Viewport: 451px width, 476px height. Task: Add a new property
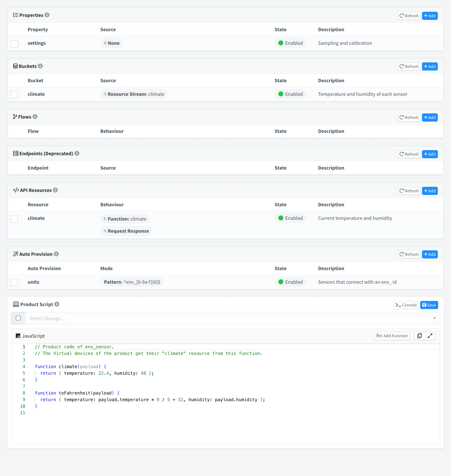pyautogui.click(x=430, y=16)
